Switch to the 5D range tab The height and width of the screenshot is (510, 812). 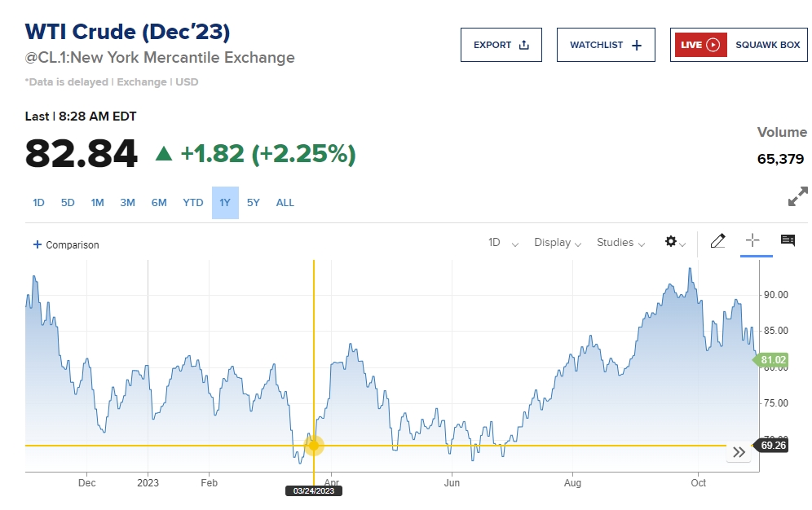coord(68,203)
